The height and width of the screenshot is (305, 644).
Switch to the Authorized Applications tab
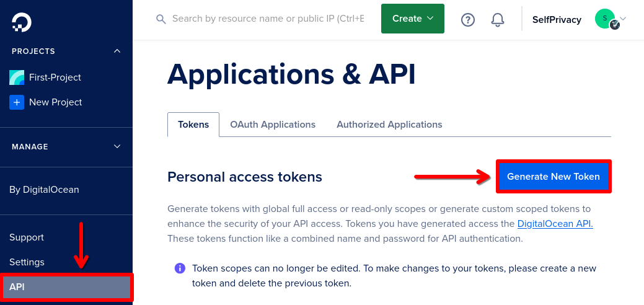[x=389, y=125]
